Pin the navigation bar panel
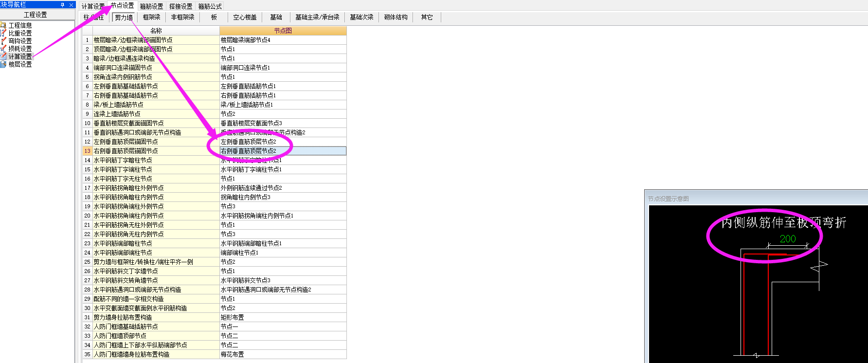The height and width of the screenshot is (363, 868). (x=62, y=4)
